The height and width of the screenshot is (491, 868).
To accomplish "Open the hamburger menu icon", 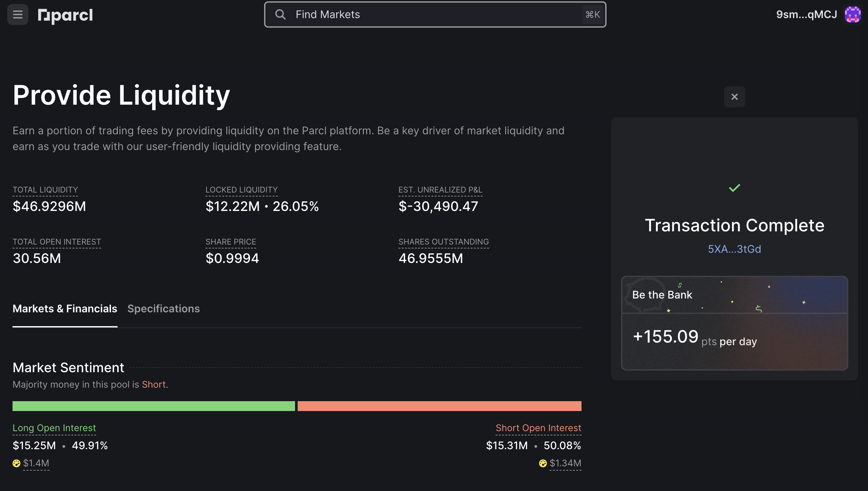I will (17, 14).
